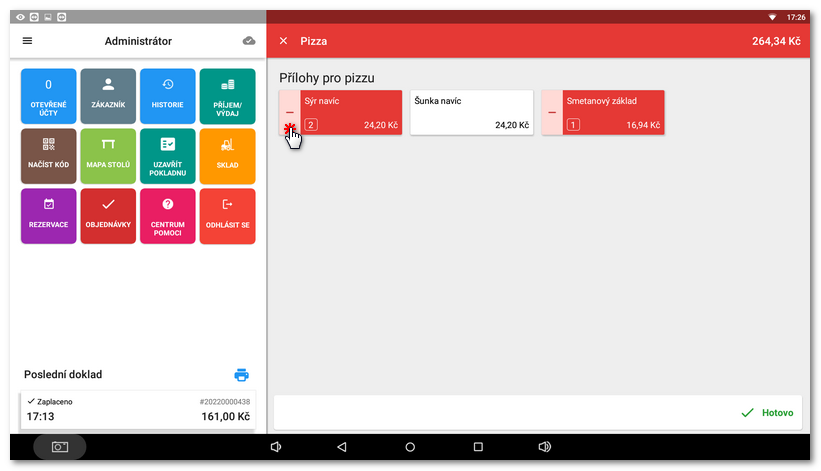
Task: Click the Přílohy pro pizzu heading
Action: (327, 78)
